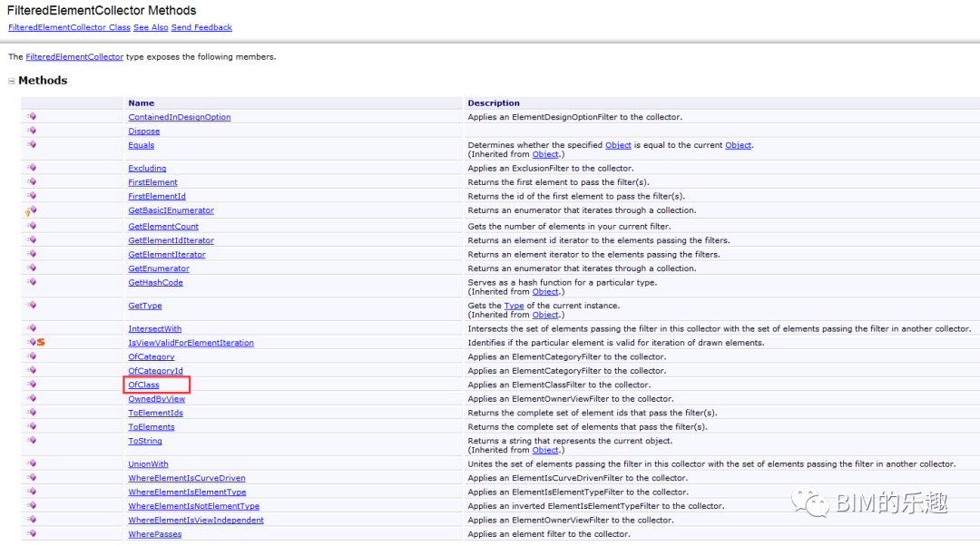Open Type link in GetType description
The image size is (980, 546).
(x=514, y=306)
